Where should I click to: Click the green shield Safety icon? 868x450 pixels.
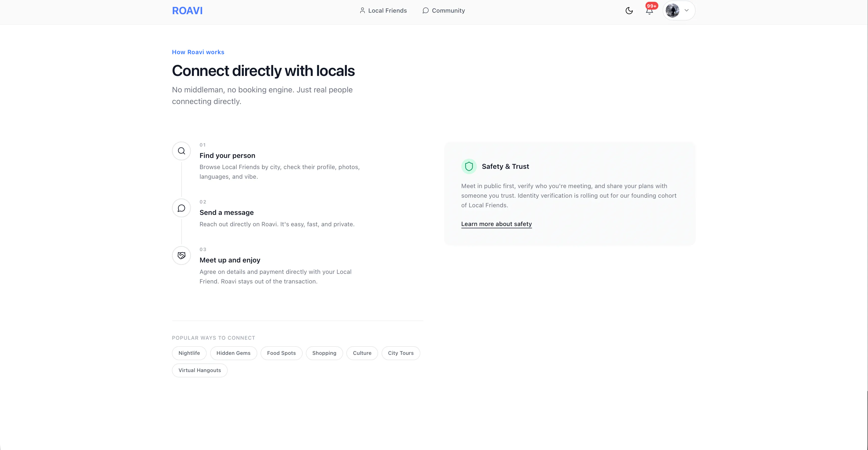pyautogui.click(x=469, y=166)
